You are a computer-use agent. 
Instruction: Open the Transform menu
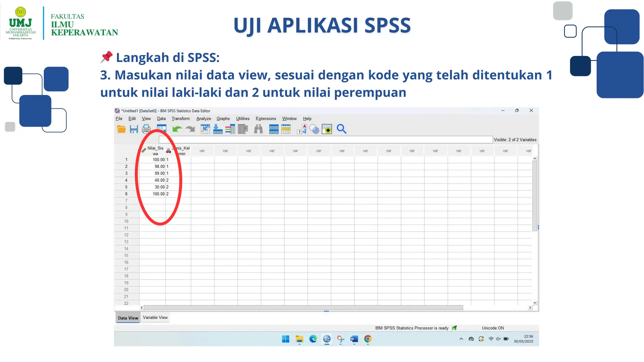(181, 118)
